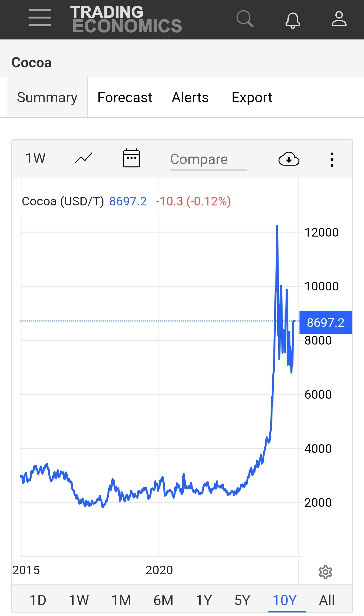Open the Export tab
This screenshot has width=364, height=616.
click(252, 98)
